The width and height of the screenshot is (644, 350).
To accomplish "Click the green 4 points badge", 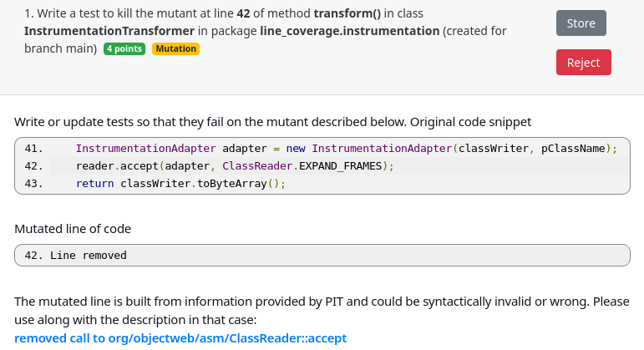I will [124, 48].
